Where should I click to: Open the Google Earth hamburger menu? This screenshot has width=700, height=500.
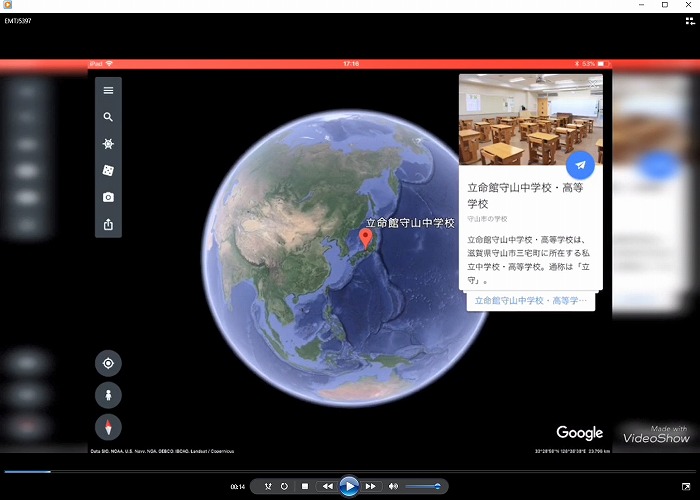tap(108, 91)
